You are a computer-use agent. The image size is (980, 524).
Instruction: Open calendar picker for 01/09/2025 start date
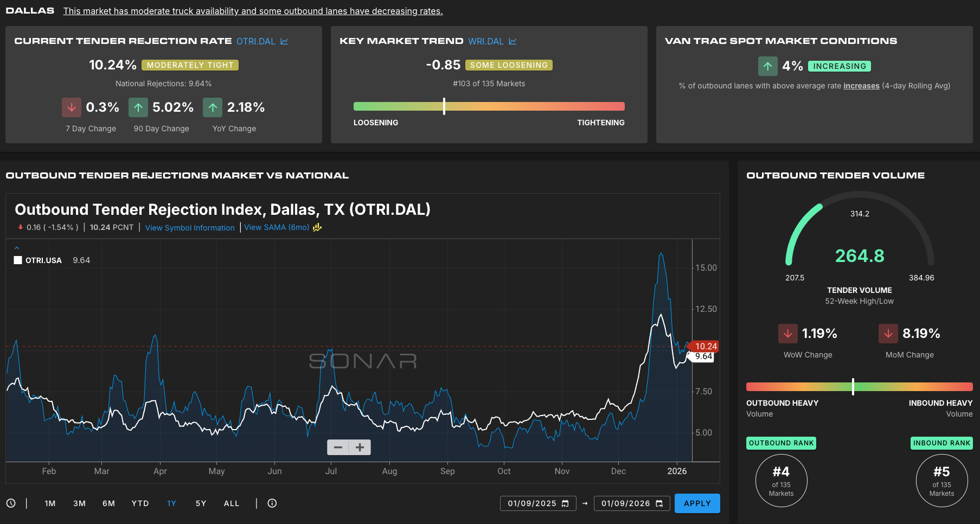pyautogui.click(x=565, y=503)
